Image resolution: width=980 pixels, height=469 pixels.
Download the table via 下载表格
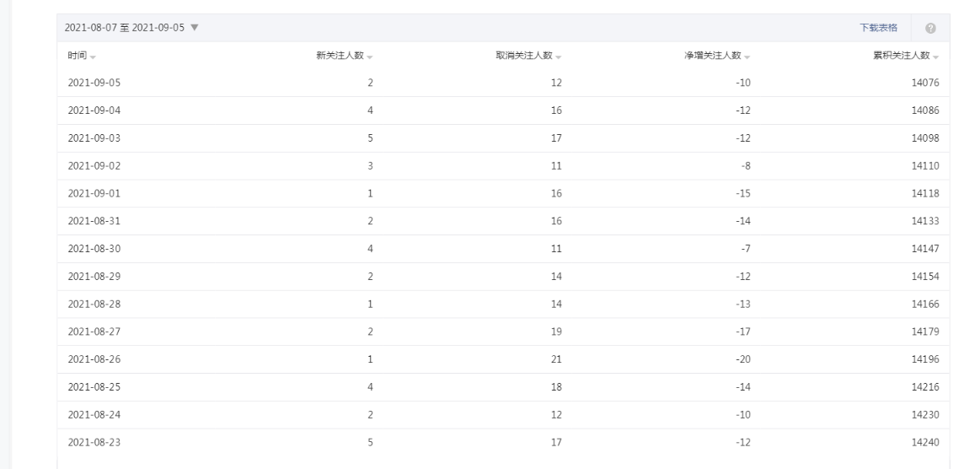(878, 28)
